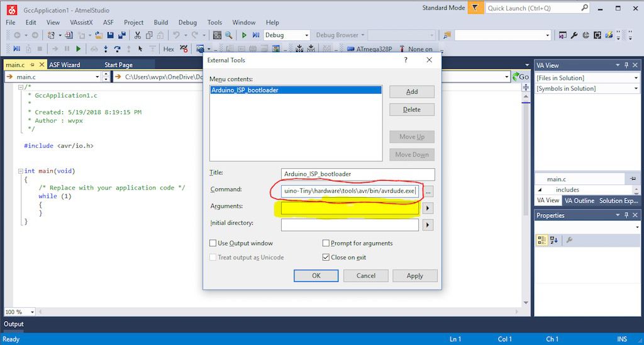Switch to the VA Outline tab
The height and width of the screenshot is (345, 644).
pos(579,200)
